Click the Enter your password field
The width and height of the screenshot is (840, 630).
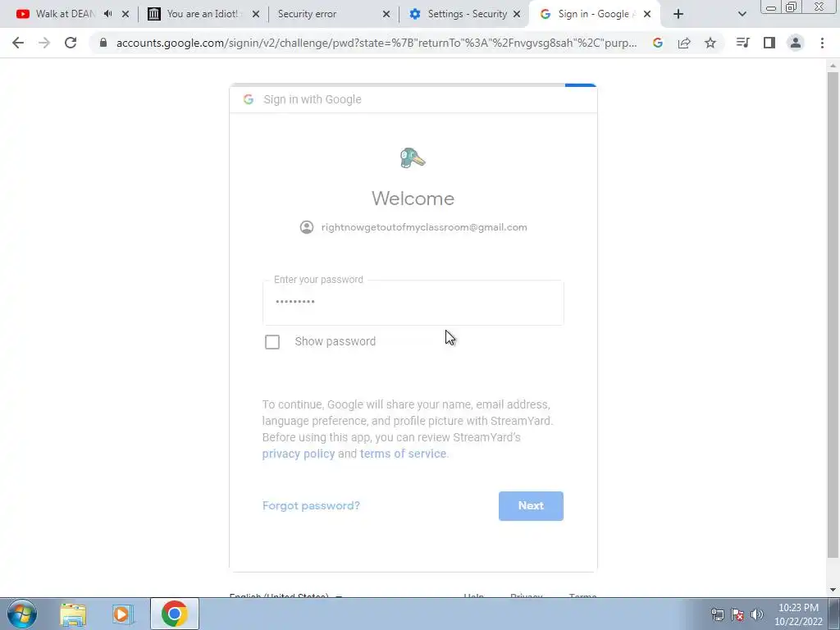(x=413, y=303)
